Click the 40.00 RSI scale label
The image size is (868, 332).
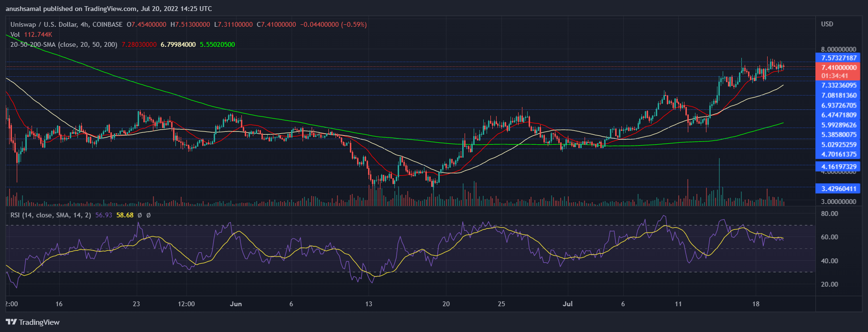[829, 261]
